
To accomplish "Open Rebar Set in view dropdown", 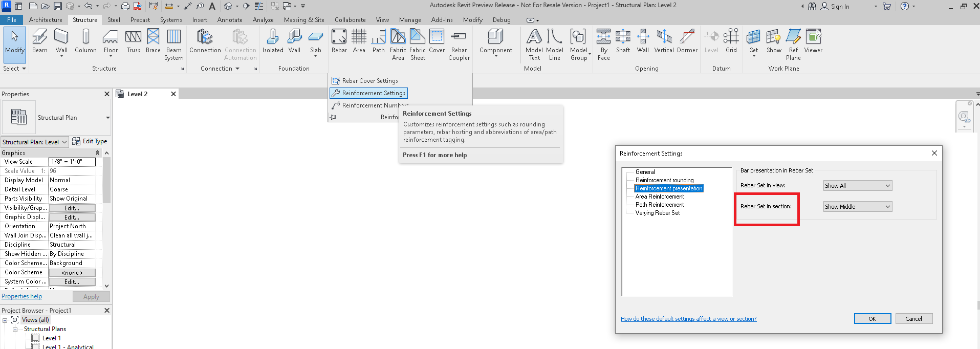I will click(857, 186).
